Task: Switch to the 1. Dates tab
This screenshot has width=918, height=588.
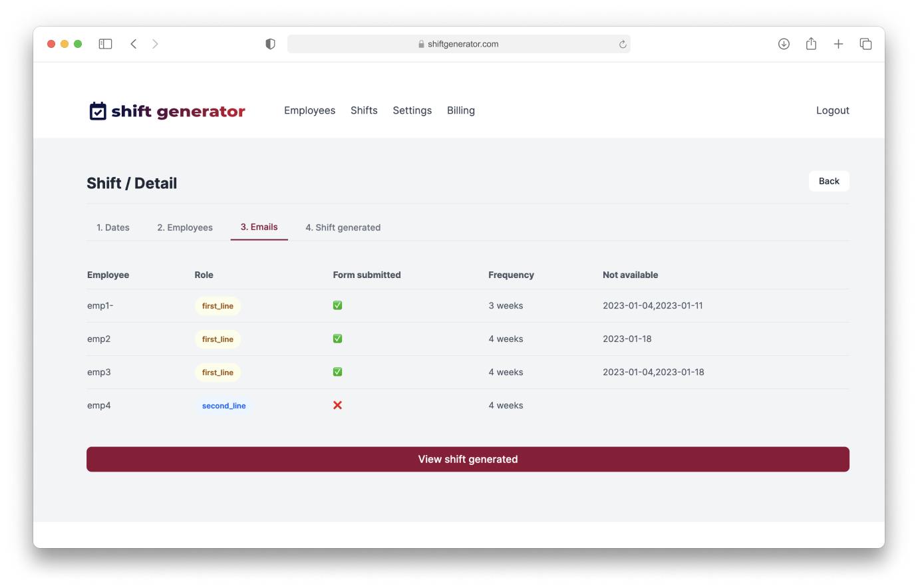Action: click(113, 227)
